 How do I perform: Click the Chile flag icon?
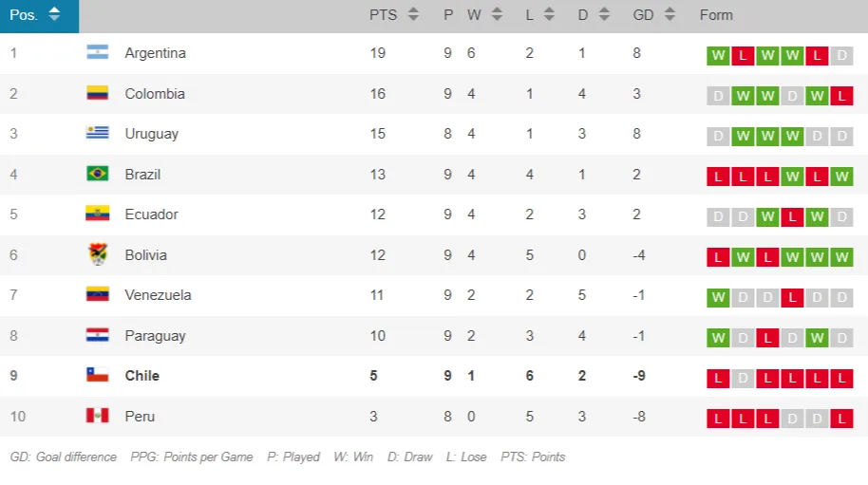tap(97, 376)
